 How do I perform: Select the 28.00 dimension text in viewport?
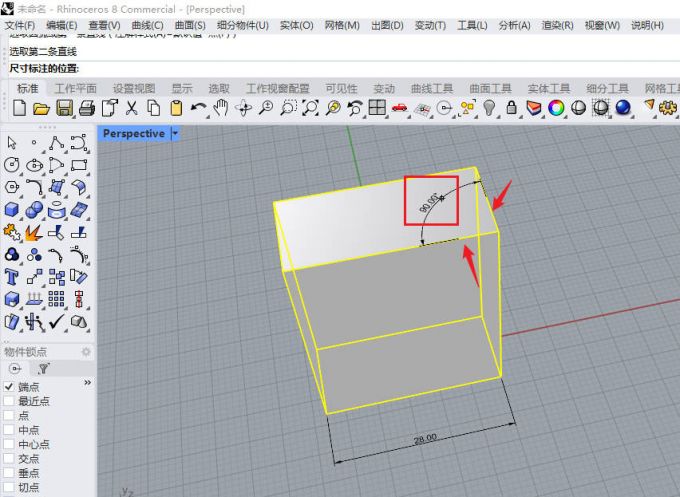point(425,439)
